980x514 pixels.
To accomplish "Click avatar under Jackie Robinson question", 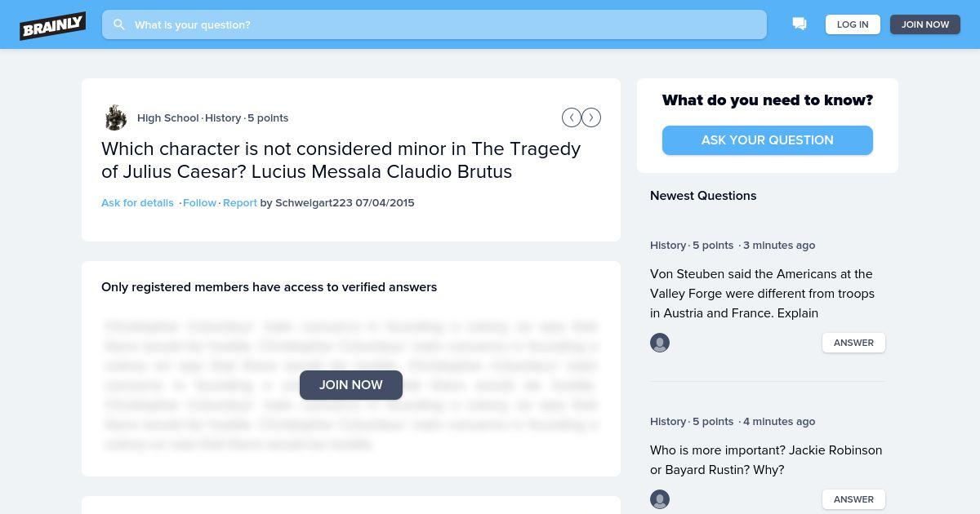I will (x=660, y=499).
